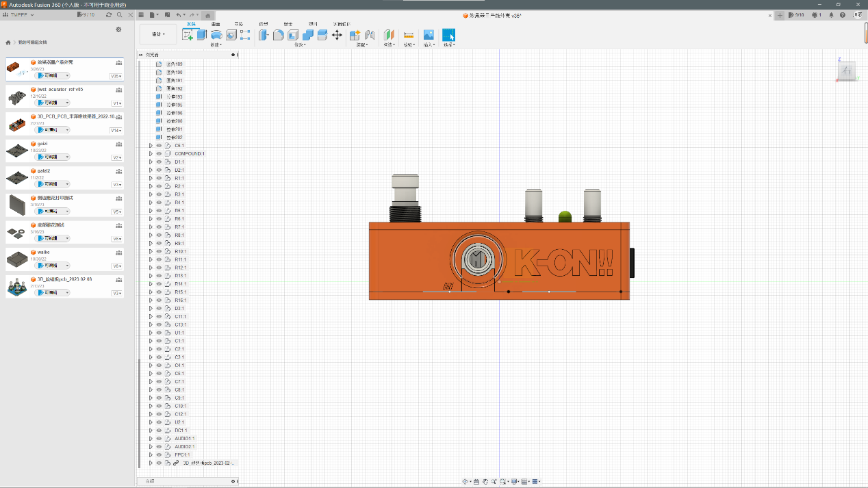Image resolution: width=868 pixels, height=488 pixels.
Task: Click the Measure ruler icon
Action: [409, 35]
